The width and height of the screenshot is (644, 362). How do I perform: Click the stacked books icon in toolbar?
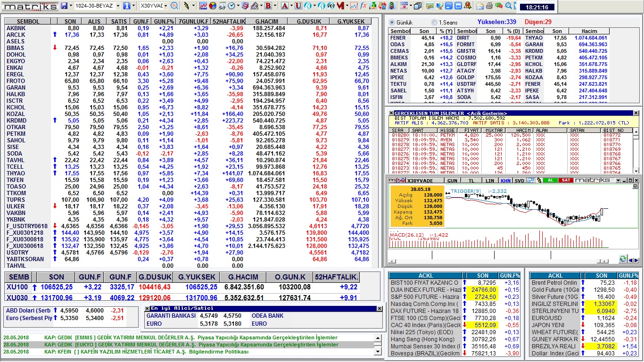tap(246, 6)
